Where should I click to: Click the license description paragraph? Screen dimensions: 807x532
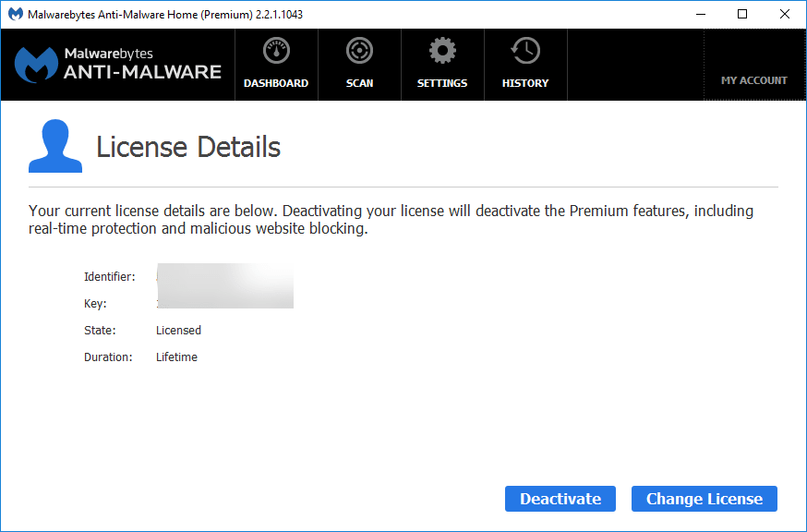[x=391, y=220]
